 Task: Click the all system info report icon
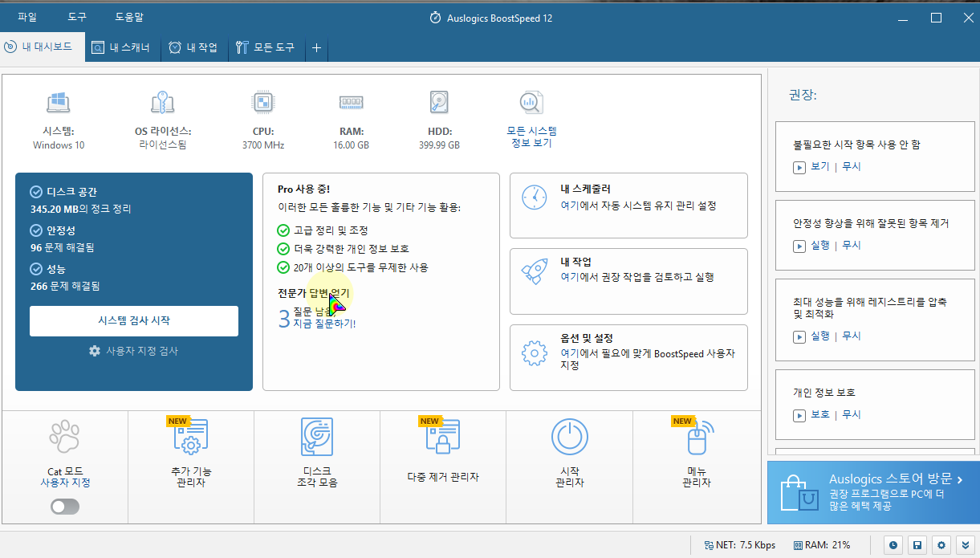tap(531, 102)
